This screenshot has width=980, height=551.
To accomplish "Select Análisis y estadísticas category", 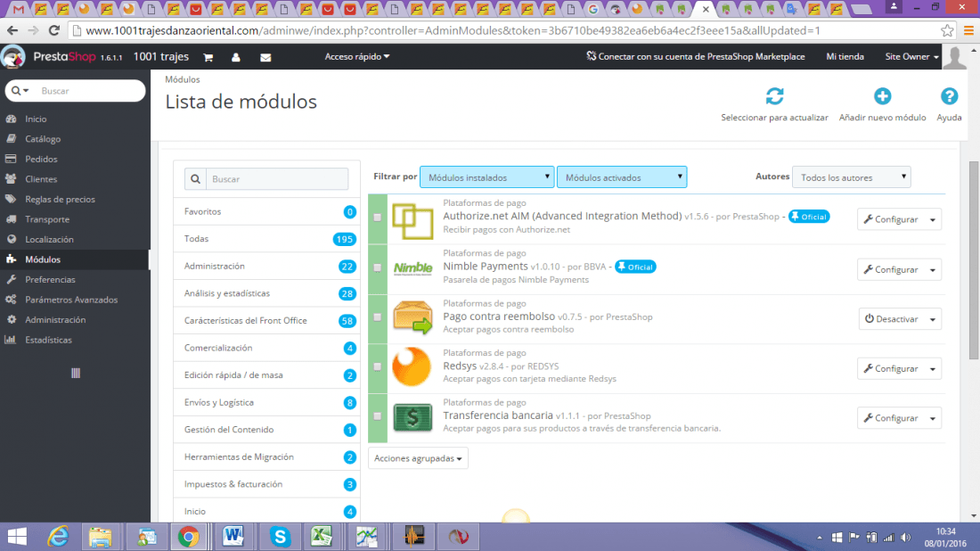I will click(267, 293).
